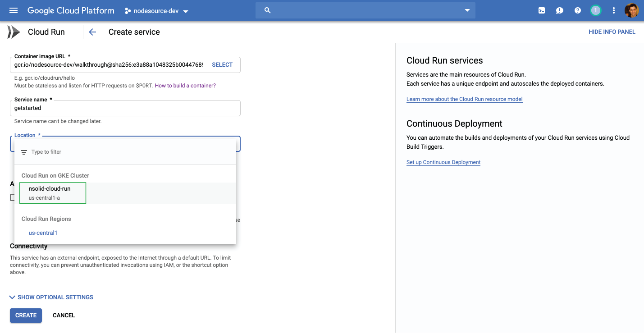Expand the search bar dropdown arrow

[467, 10]
